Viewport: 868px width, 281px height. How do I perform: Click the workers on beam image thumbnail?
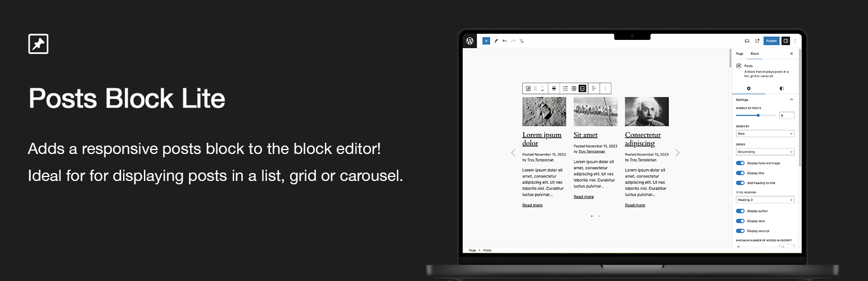click(x=595, y=111)
